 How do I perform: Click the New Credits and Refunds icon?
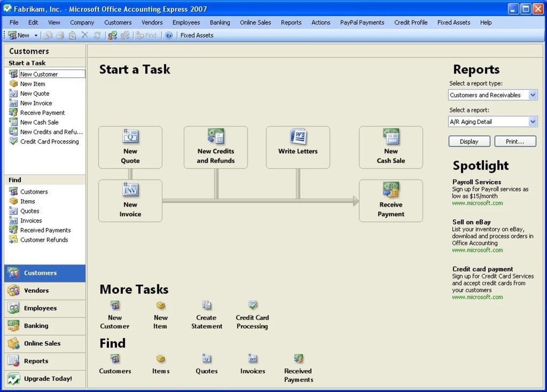click(216, 146)
